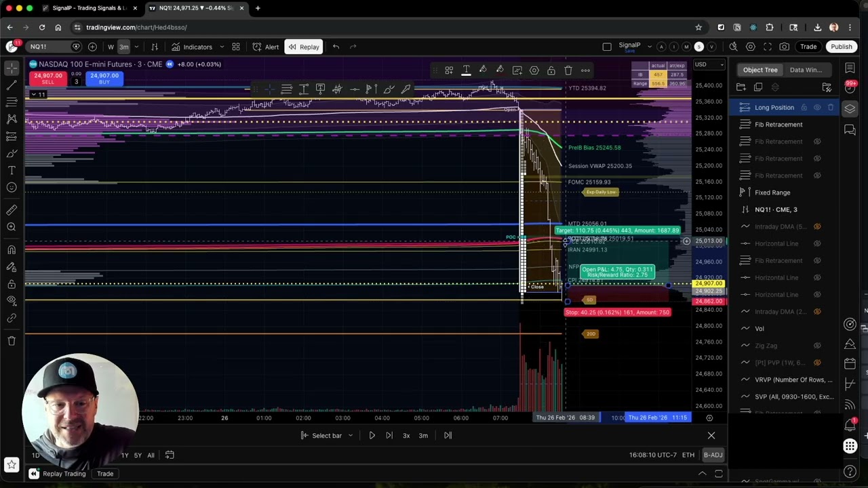Select the trend line drawing tool
The height and width of the screenshot is (488, 868).
click(12, 85)
